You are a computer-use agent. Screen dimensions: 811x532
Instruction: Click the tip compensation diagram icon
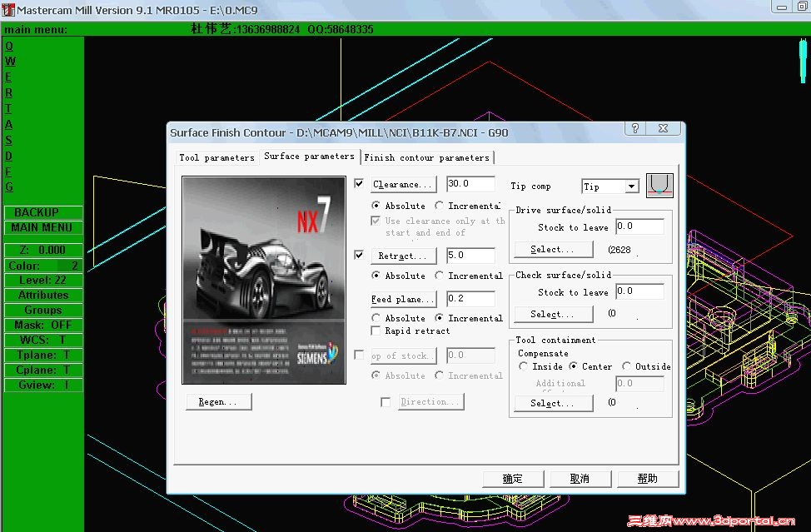pyautogui.click(x=659, y=186)
